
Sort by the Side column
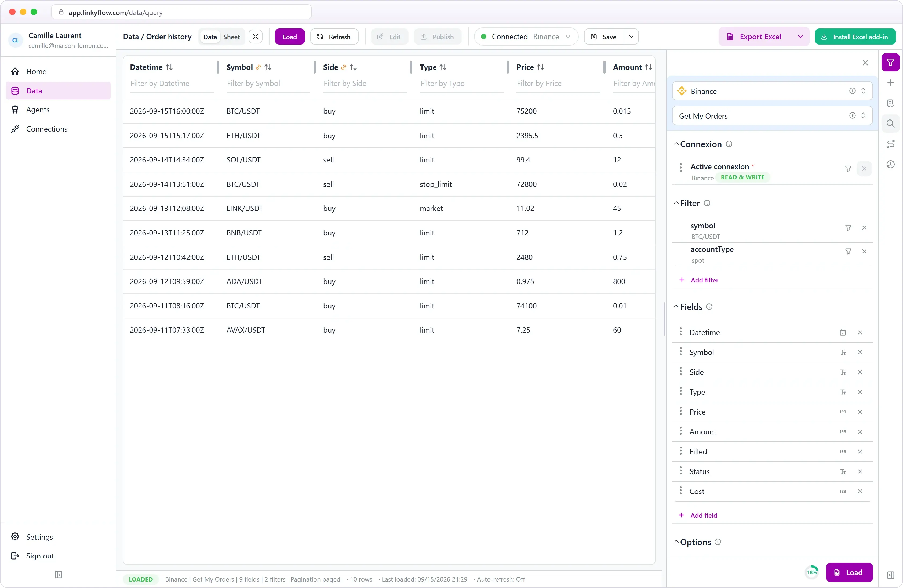(x=353, y=67)
